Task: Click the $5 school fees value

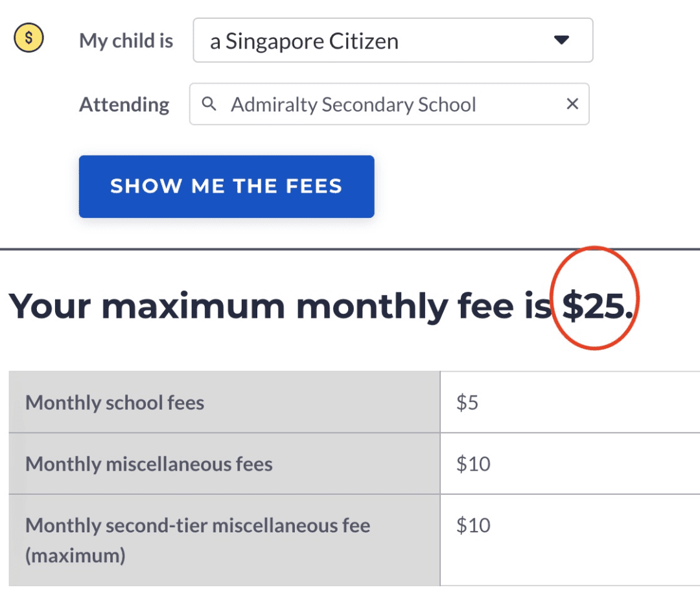Action: (x=467, y=403)
